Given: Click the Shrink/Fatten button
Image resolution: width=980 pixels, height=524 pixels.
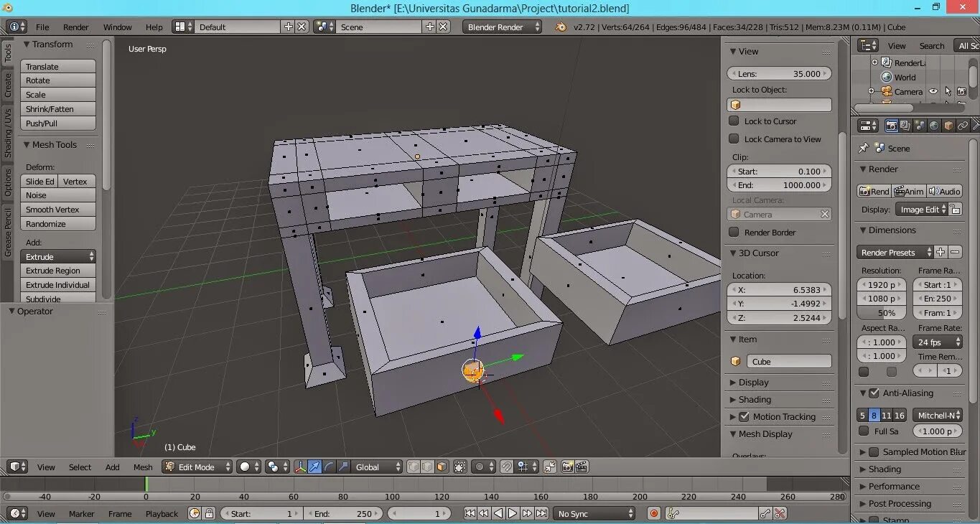Looking at the screenshot, I should coord(58,109).
